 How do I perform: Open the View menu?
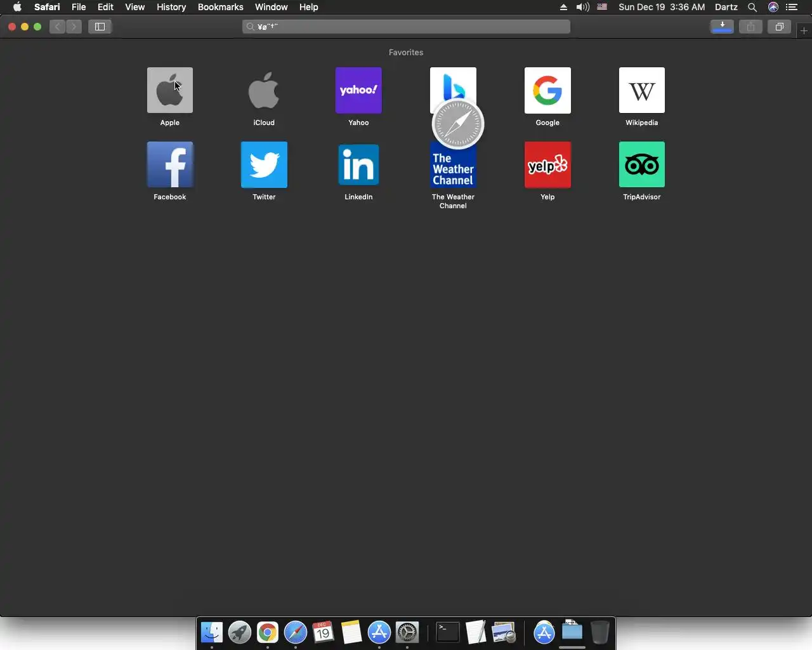(x=134, y=7)
